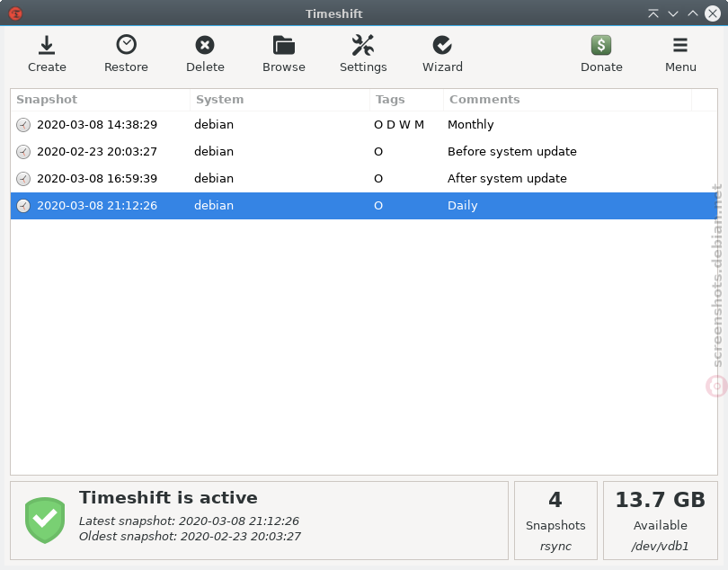Select snapshot dated 2020-03-08 21:12:26
728x570 pixels.
(x=364, y=205)
